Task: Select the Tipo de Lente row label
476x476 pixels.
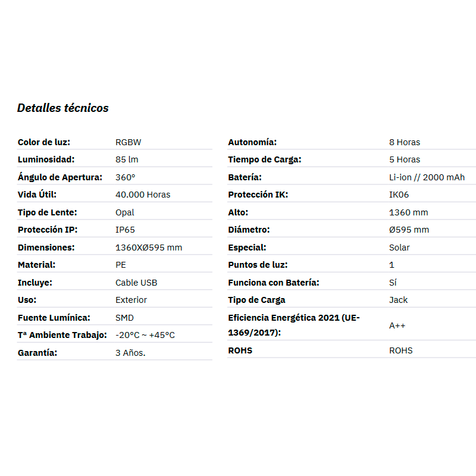Action: point(48,212)
